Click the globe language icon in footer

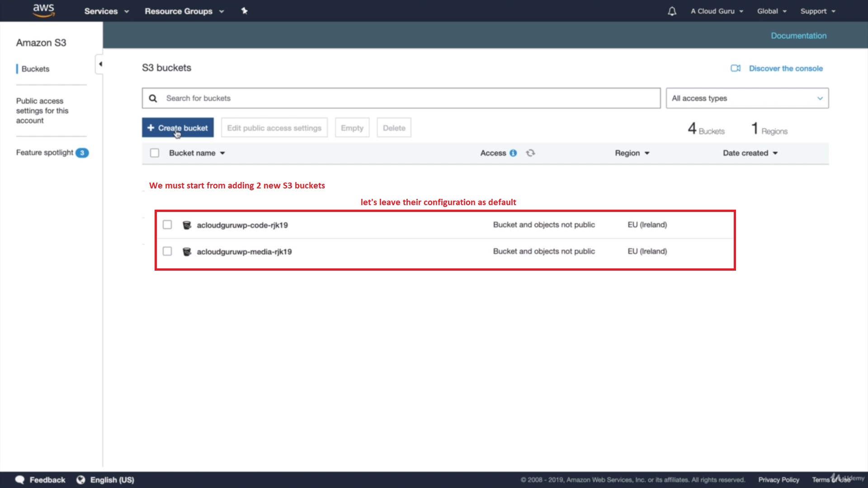80,480
